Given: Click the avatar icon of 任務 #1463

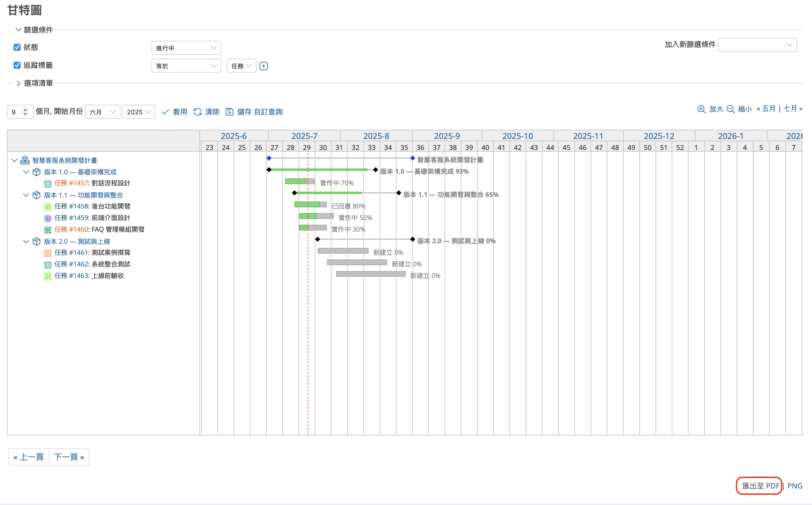Looking at the screenshot, I should click(48, 276).
